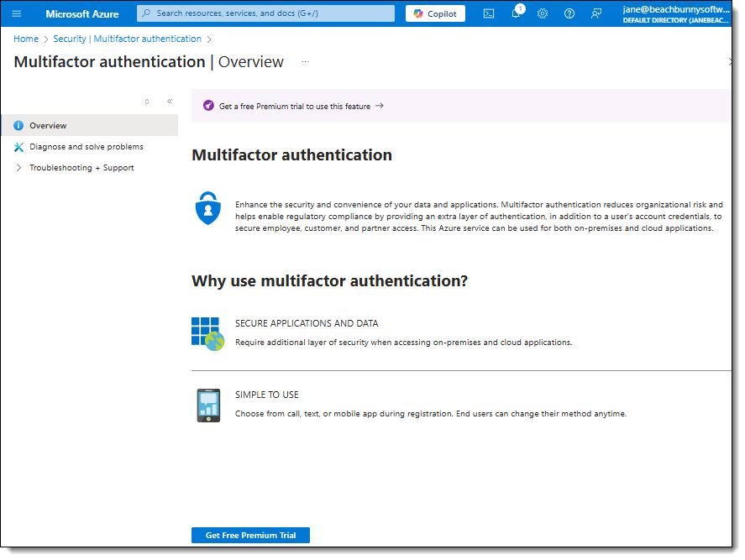
Task: Click the Secure Applications grid globe icon
Action: 207,333
